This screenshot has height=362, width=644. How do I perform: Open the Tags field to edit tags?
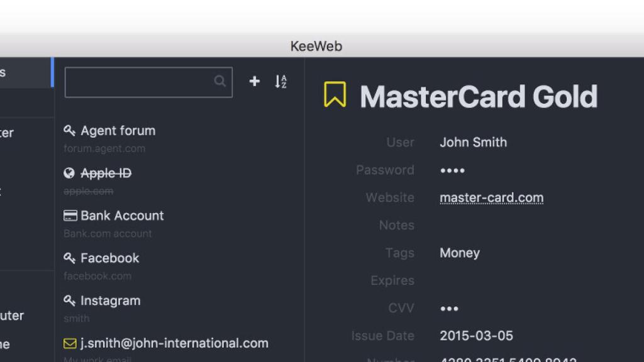click(x=459, y=253)
